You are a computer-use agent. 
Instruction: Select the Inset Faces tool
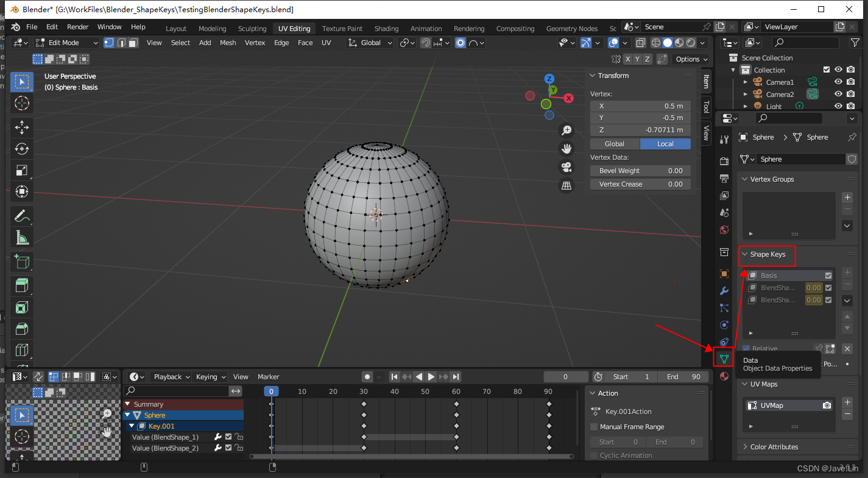(x=22, y=308)
